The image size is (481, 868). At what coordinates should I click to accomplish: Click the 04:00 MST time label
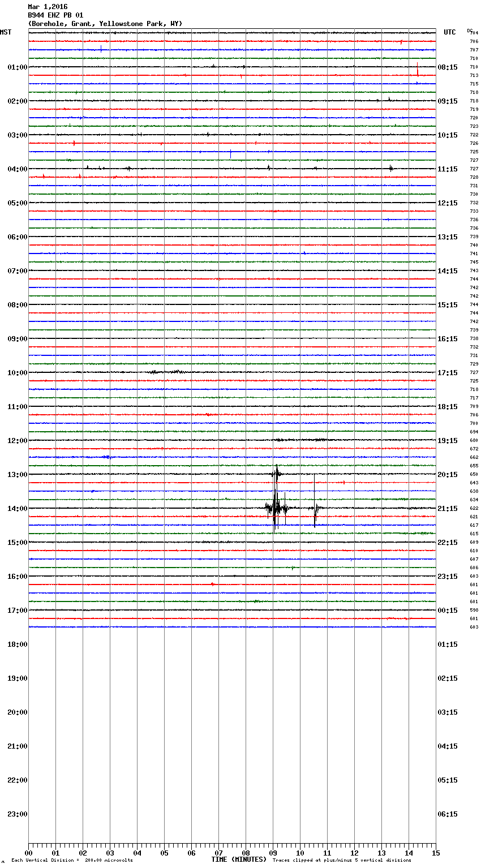tap(18, 169)
